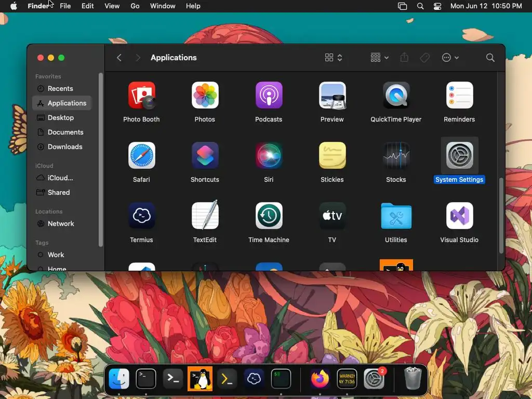
Task: Open the Finder menu
Action: [x=38, y=6]
